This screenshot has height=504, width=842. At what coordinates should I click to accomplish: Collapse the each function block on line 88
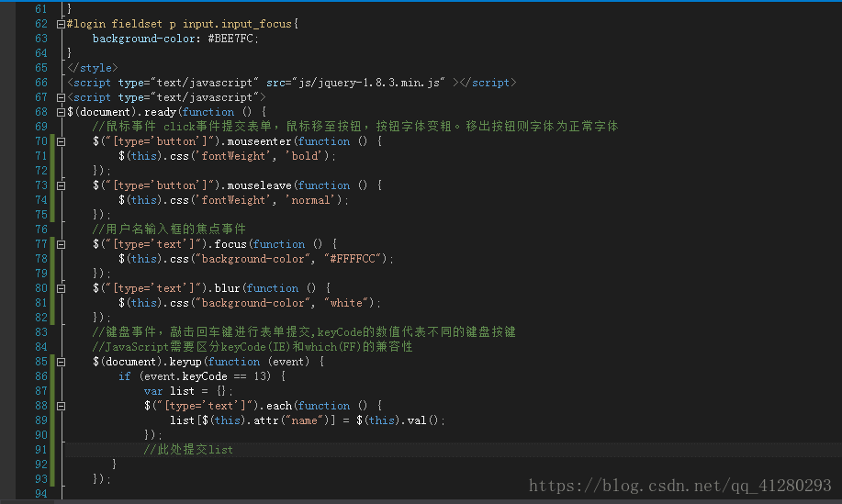[61, 407]
